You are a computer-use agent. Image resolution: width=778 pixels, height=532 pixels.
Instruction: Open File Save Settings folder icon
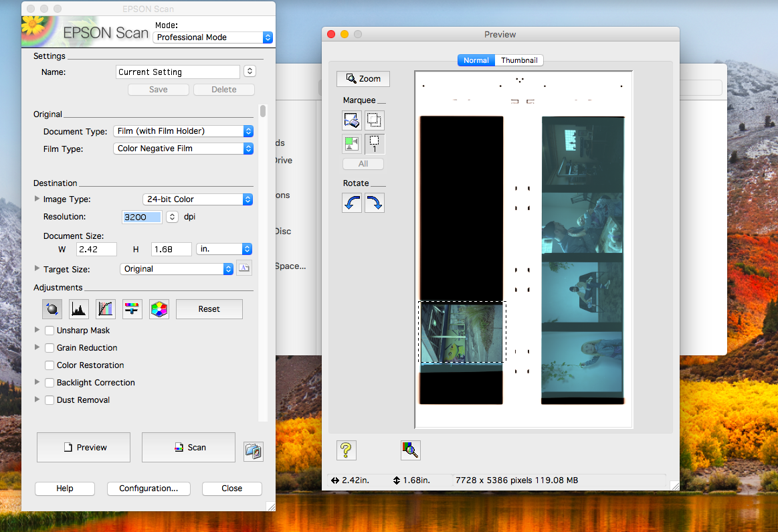[254, 451]
